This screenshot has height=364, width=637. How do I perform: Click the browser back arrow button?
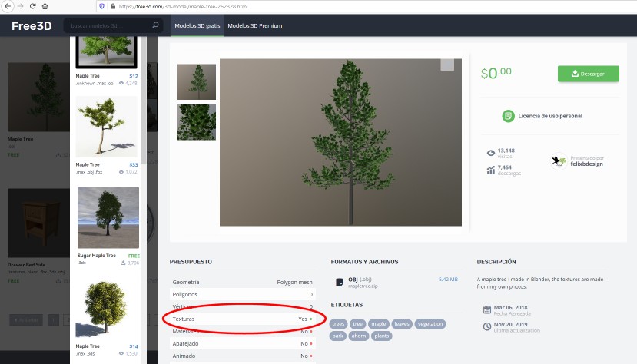tap(8, 6)
